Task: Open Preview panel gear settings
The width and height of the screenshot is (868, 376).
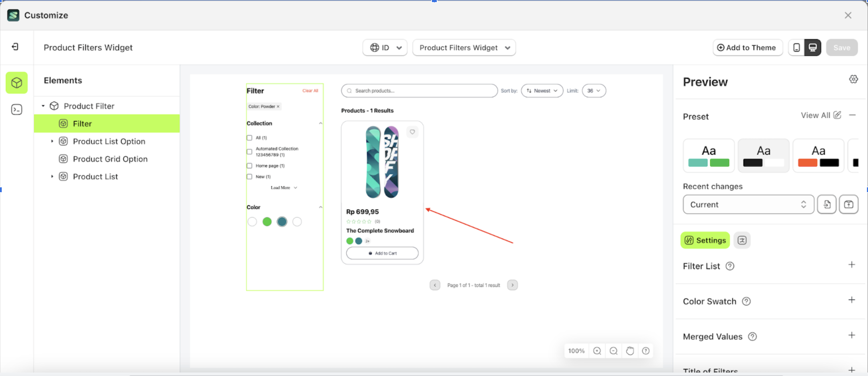Action: (853, 79)
